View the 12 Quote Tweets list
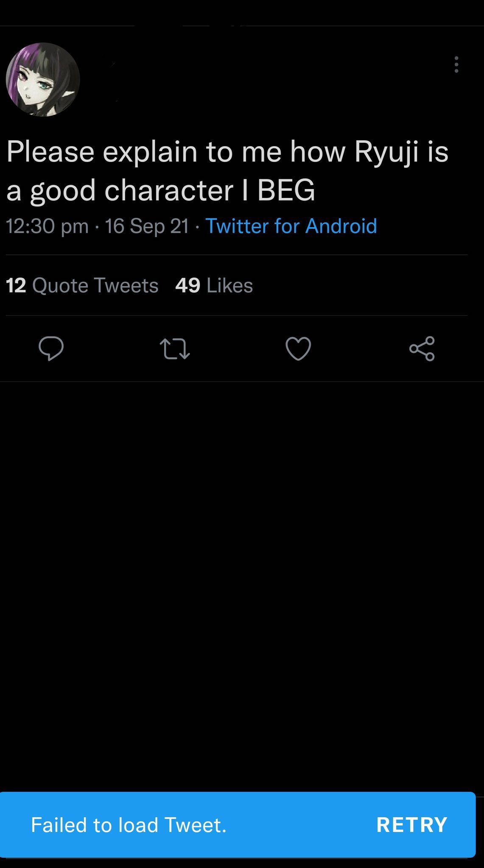The image size is (484, 868). point(82,285)
